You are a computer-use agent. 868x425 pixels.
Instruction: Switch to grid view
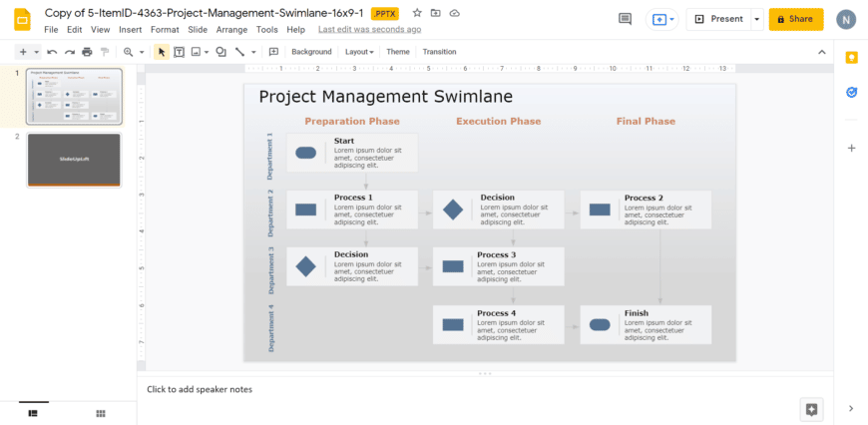[100, 413]
